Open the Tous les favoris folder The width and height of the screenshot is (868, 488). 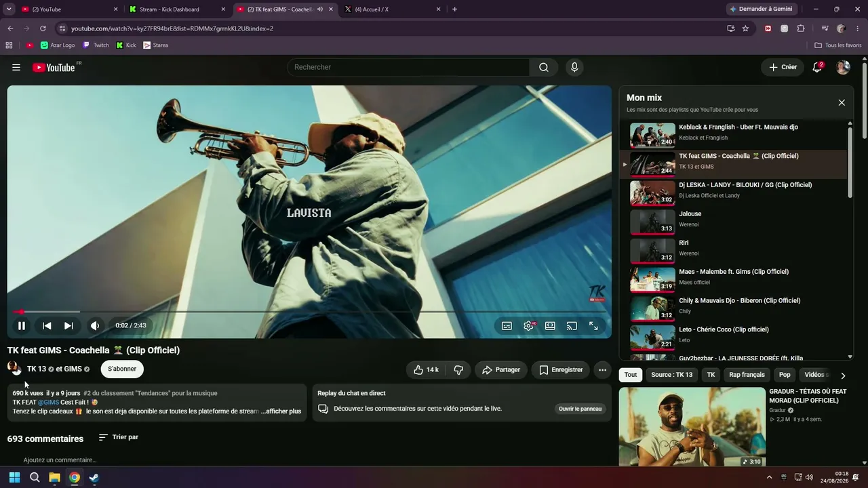coord(838,45)
